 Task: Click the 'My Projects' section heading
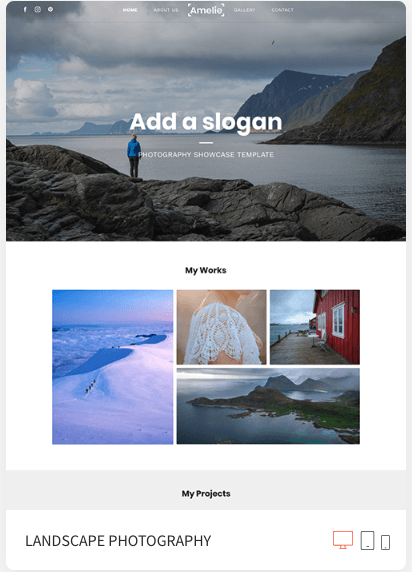pos(206,494)
